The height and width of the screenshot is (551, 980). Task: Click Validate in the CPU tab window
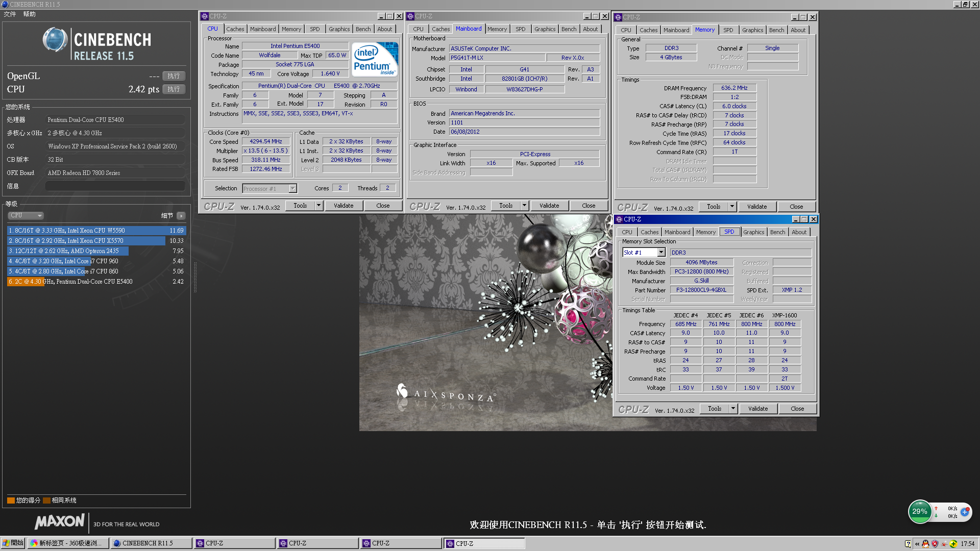(x=344, y=206)
